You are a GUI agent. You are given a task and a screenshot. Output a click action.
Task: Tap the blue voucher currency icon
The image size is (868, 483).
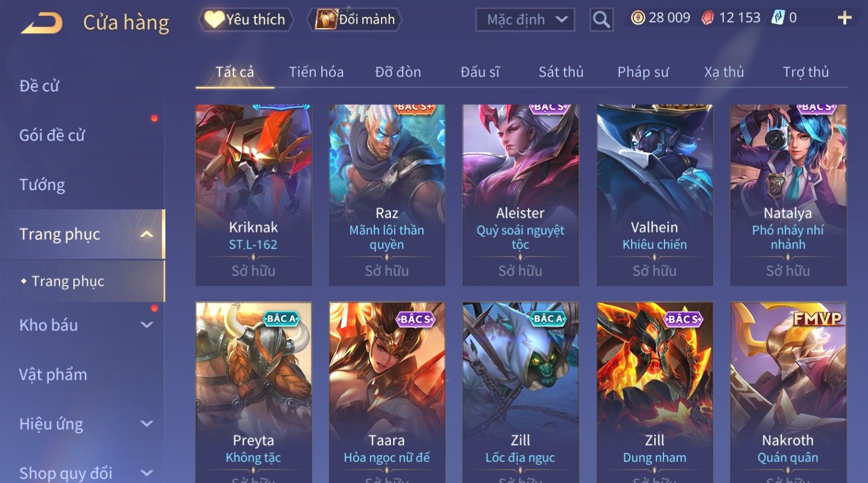[x=778, y=18]
